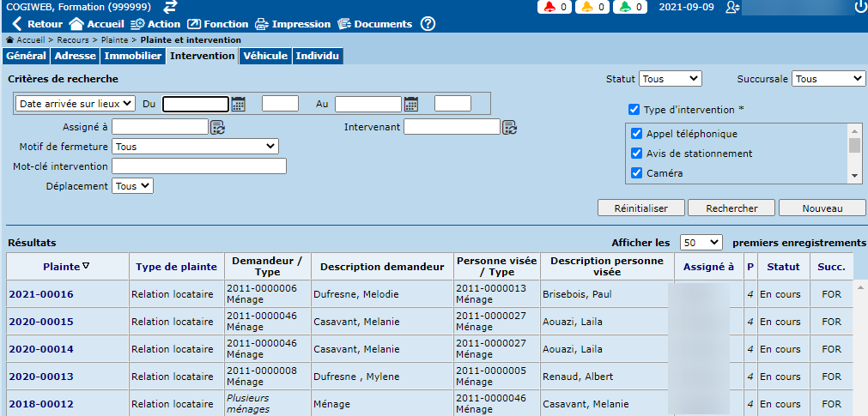Open the Statut dropdown
This screenshot has width=868, height=416.
coord(670,79)
